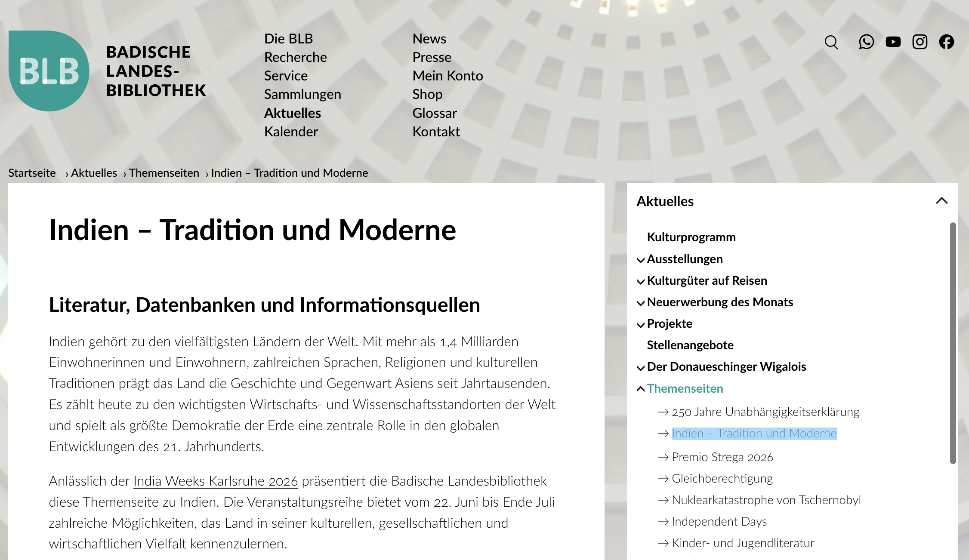Follow the India Weeks Karlsruhe 2026 link
969x560 pixels.
click(216, 481)
